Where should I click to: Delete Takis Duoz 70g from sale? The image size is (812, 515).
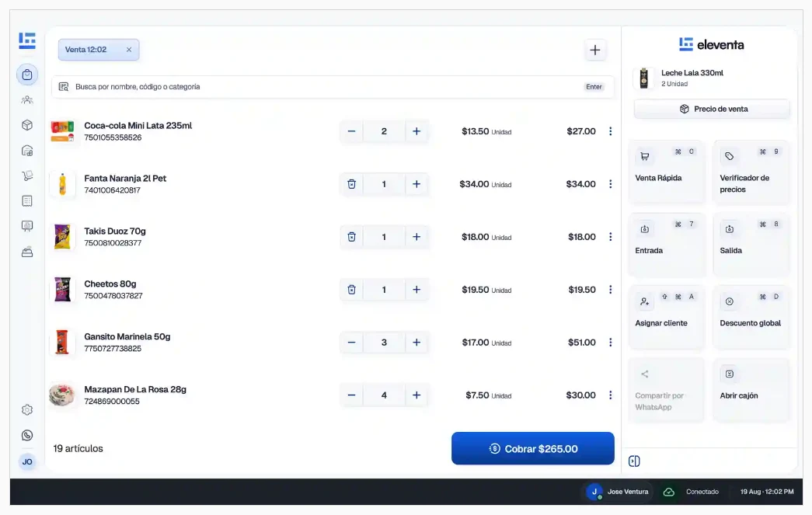352,237
